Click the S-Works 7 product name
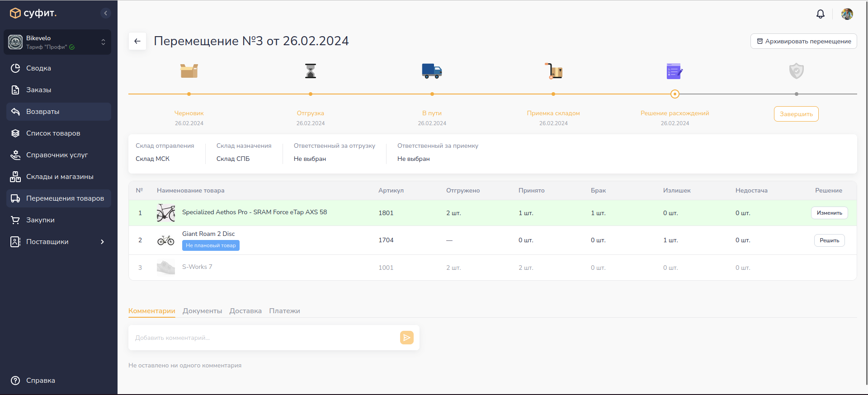868x395 pixels. pos(197,267)
